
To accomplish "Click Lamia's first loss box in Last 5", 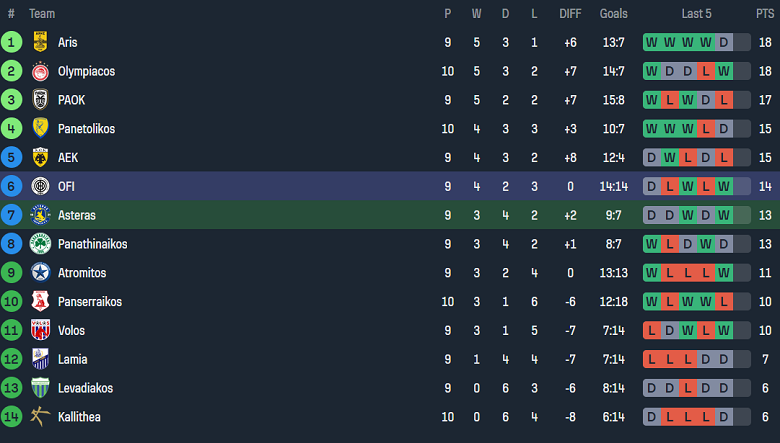I will [x=651, y=359].
